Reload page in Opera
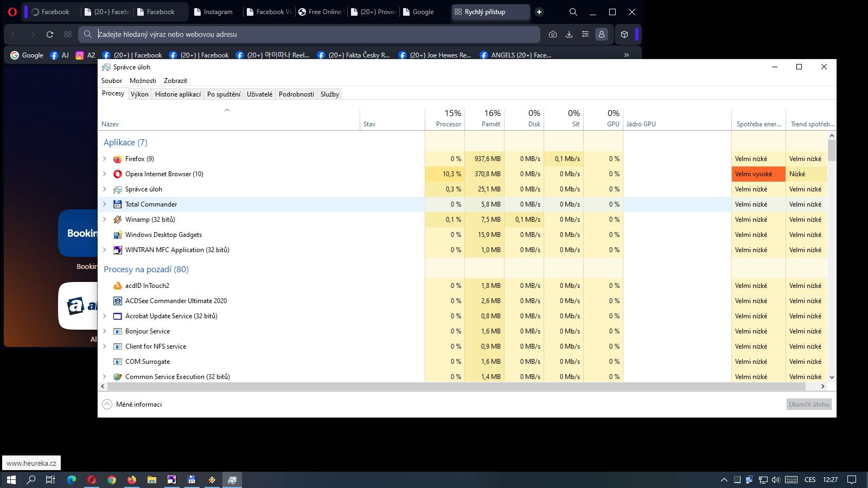This screenshot has height=488, width=868. (50, 34)
